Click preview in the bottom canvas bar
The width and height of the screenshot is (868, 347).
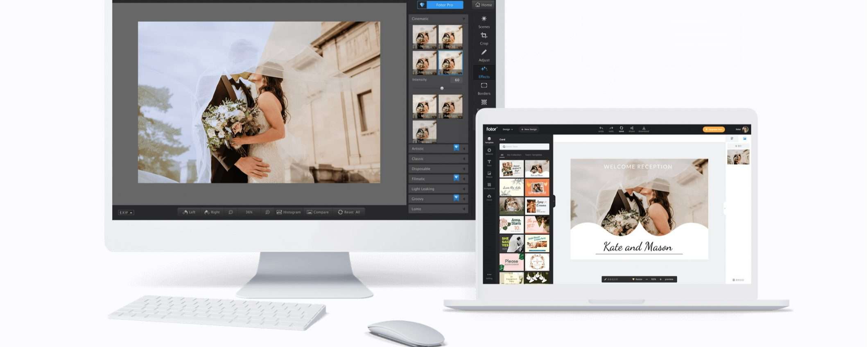(669, 279)
